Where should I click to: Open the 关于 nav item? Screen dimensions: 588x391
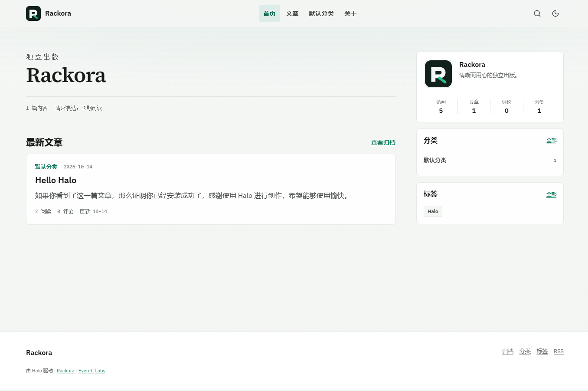point(350,13)
